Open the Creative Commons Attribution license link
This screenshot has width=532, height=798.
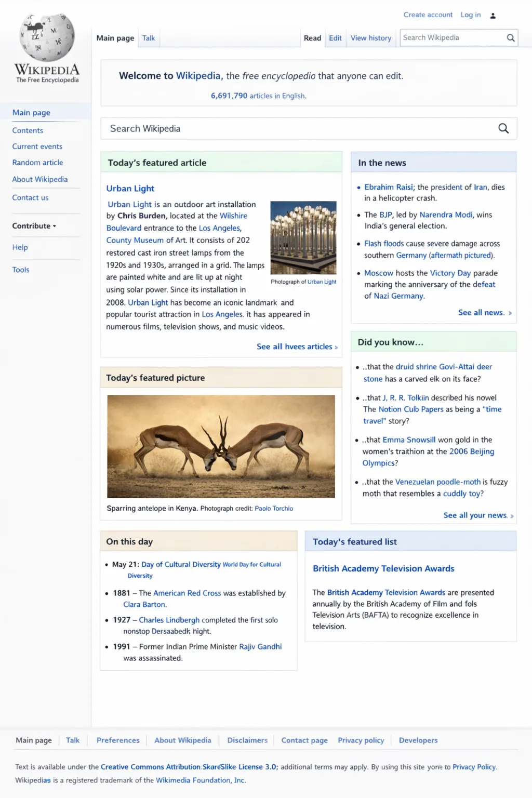click(189, 767)
